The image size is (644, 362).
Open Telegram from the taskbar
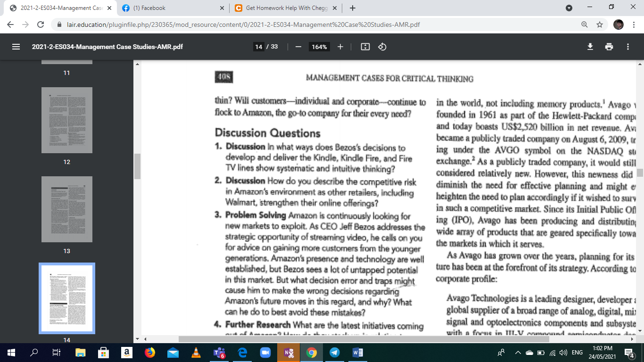tap(335, 353)
